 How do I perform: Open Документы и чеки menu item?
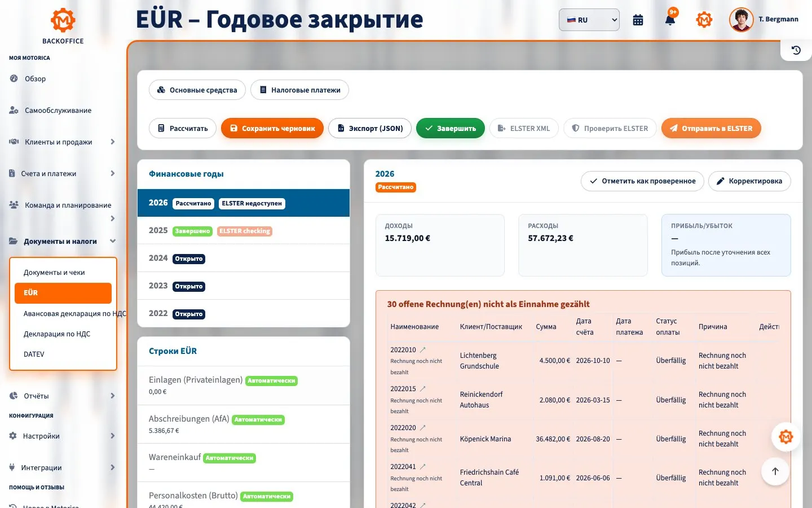[x=63, y=272]
